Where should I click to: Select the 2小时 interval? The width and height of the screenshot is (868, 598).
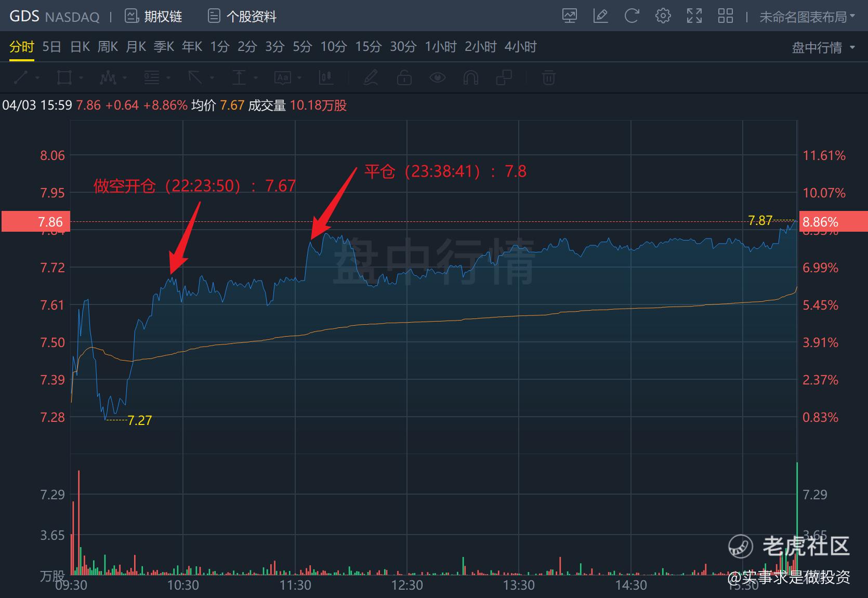(481, 47)
